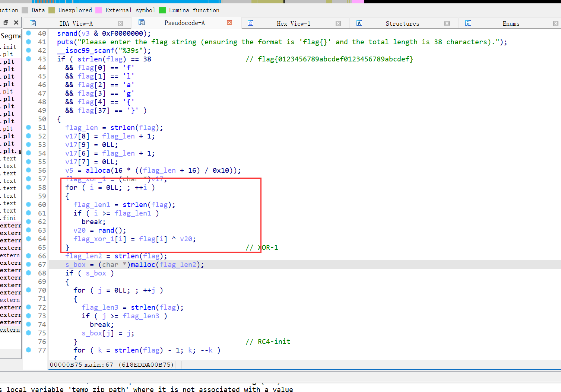Close the Structures tab

[x=447, y=23]
